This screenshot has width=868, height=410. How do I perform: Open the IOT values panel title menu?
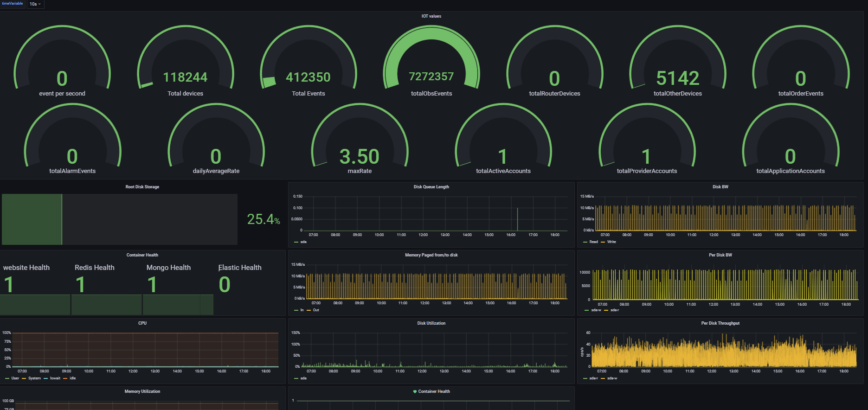431,16
